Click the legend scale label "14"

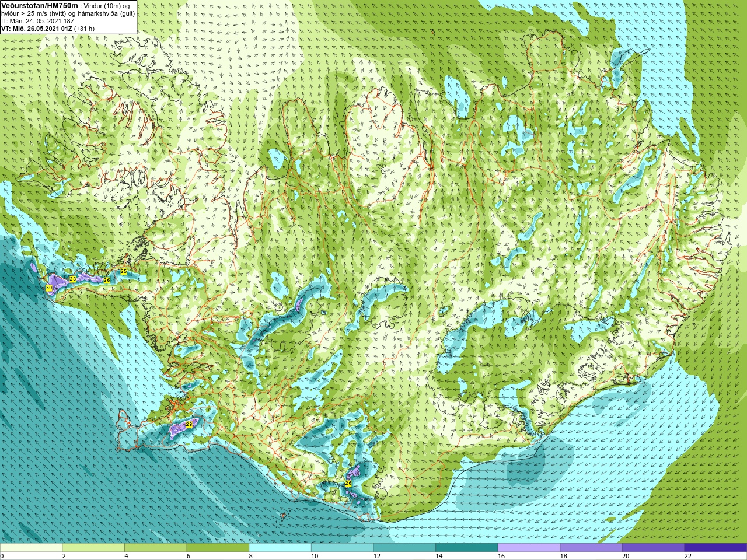point(439,556)
